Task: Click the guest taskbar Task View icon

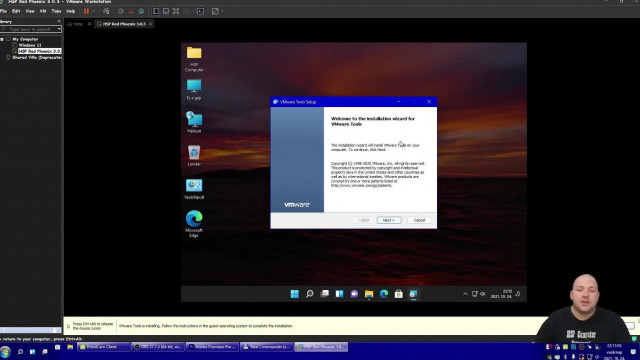Action: (324, 294)
